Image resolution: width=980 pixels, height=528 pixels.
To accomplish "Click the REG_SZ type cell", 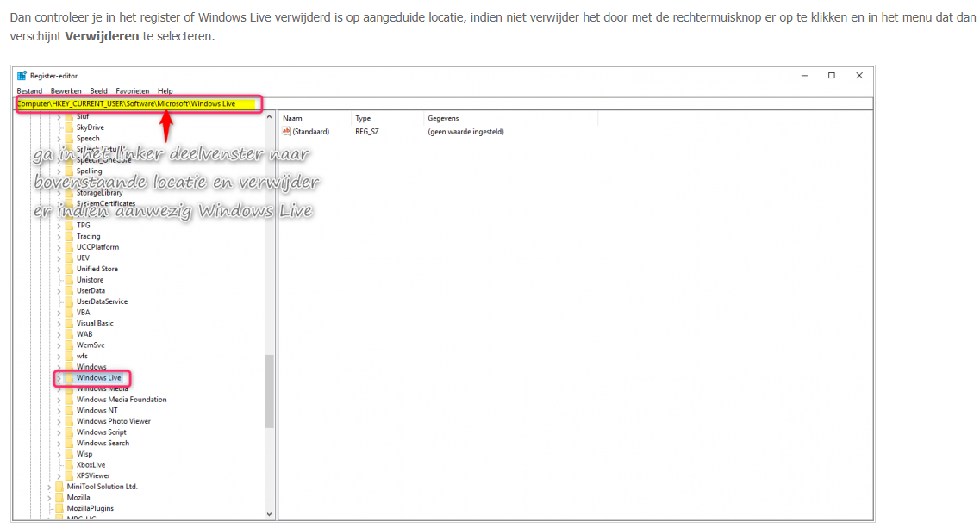I will point(367,132).
